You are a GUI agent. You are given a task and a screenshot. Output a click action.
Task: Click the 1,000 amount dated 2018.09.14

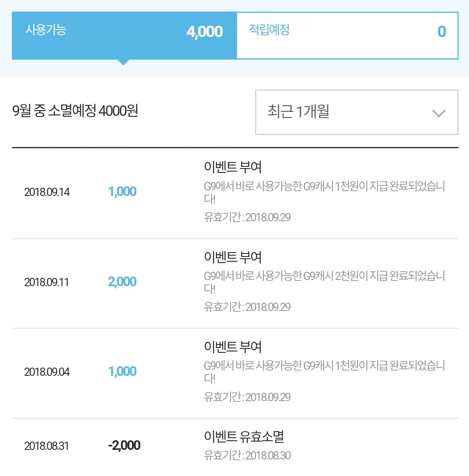[122, 192]
